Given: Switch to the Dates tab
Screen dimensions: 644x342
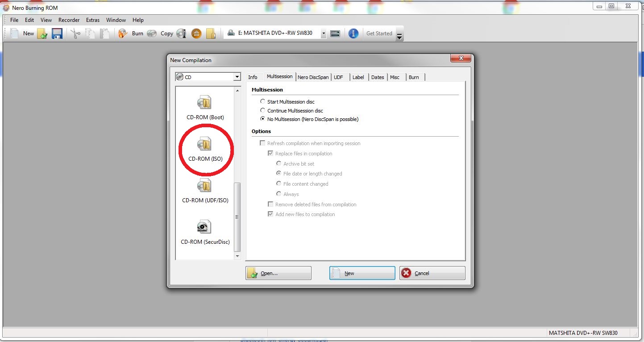Looking at the screenshot, I should (378, 77).
